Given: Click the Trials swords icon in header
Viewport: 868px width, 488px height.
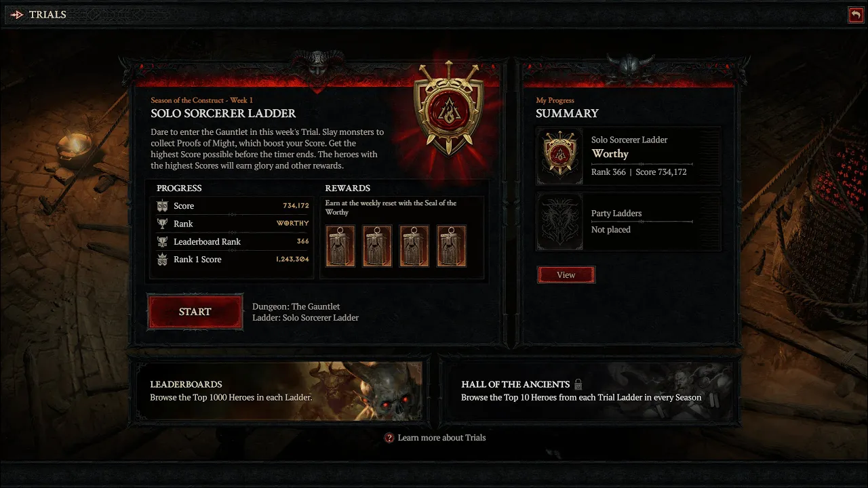Looking at the screenshot, I should pos(17,14).
